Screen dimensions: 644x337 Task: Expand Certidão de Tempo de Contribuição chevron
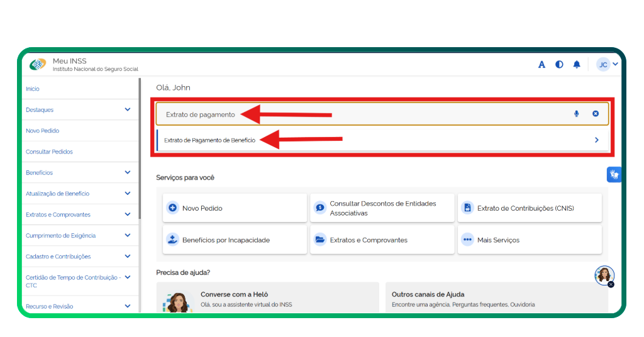coord(127,277)
